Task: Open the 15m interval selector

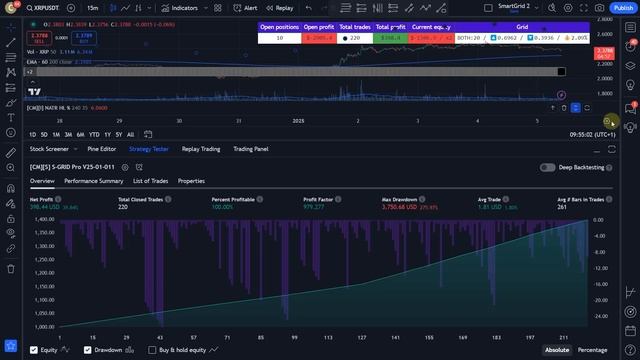Action: [x=93, y=8]
